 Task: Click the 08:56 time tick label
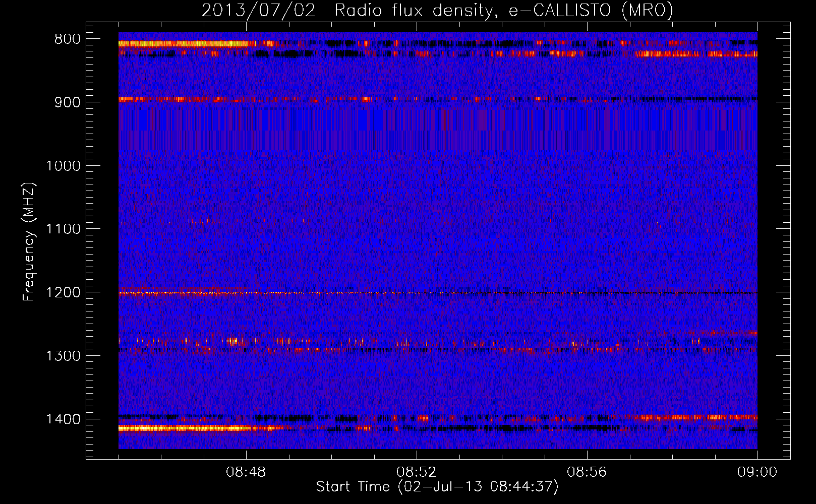587,472
